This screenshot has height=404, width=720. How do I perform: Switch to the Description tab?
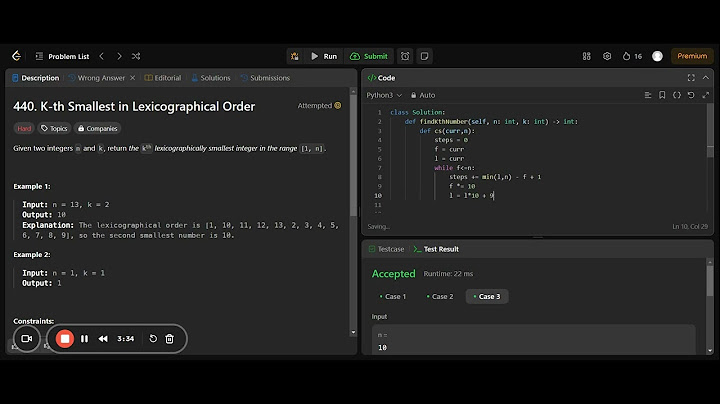click(x=35, y=78)
